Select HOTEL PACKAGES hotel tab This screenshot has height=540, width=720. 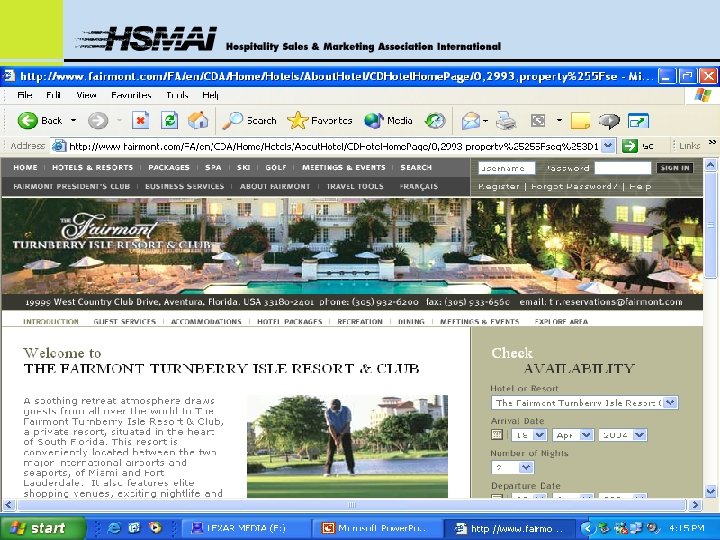pyautogui.click(x=289, y=321)
